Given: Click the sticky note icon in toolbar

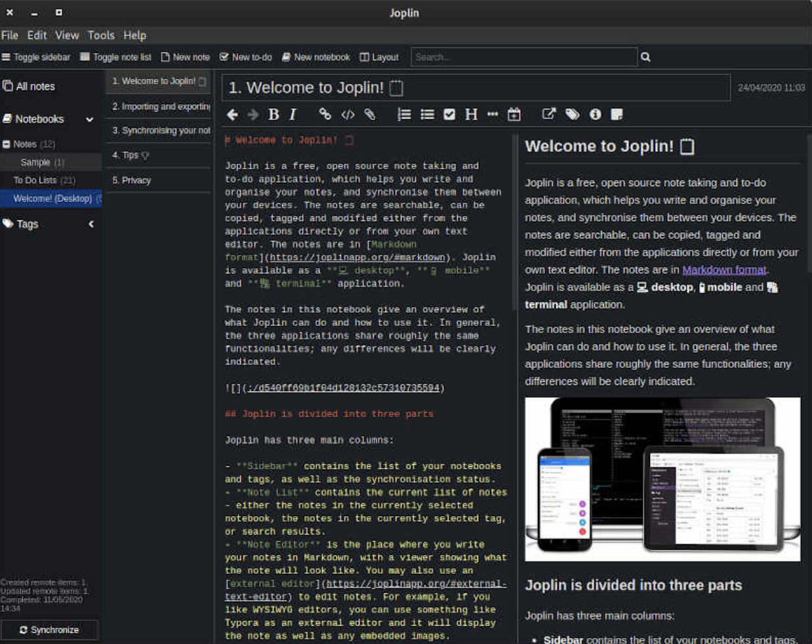Looking at the screenshot, I should click(x=617, y=114).
